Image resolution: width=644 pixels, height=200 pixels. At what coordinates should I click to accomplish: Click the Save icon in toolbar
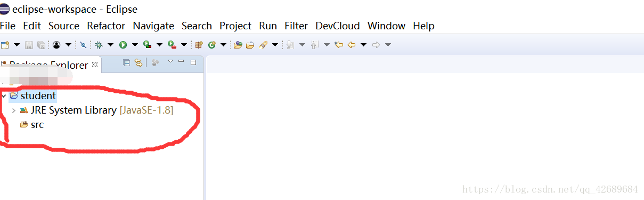pos(29,45)
